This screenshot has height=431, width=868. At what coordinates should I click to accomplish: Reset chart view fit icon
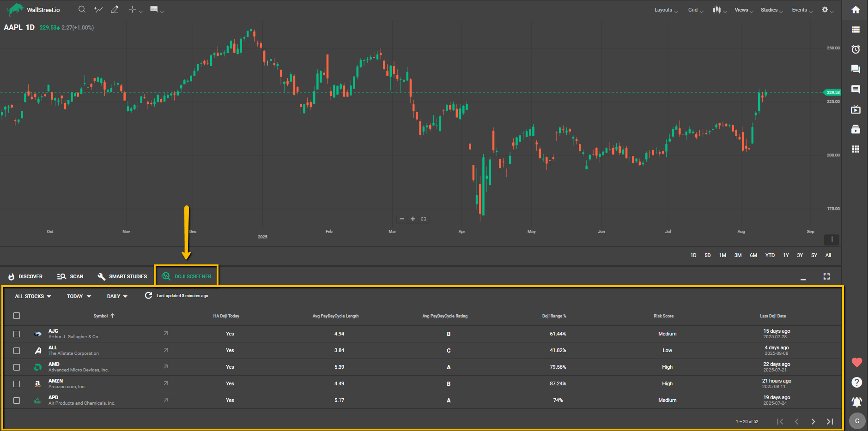click(x=424, y=219)
